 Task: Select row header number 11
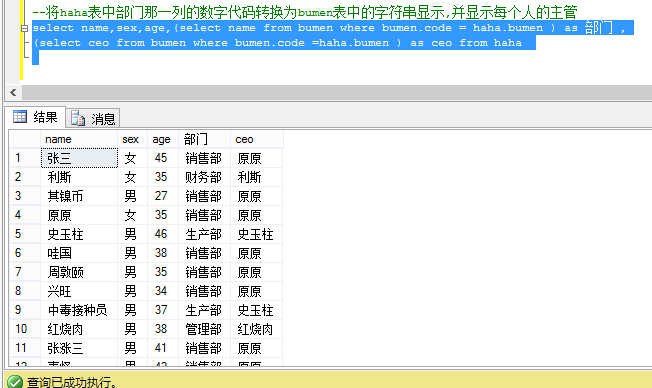pos(25,348)
